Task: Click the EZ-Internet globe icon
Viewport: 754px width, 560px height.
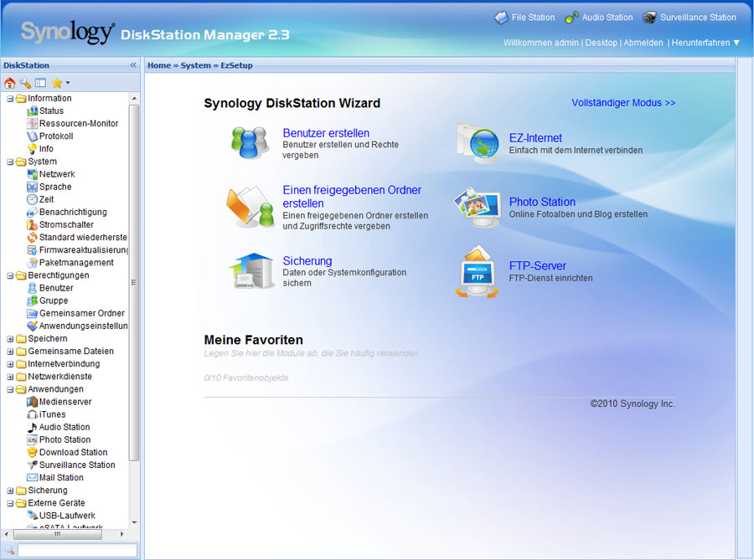Action: point(478,142)
